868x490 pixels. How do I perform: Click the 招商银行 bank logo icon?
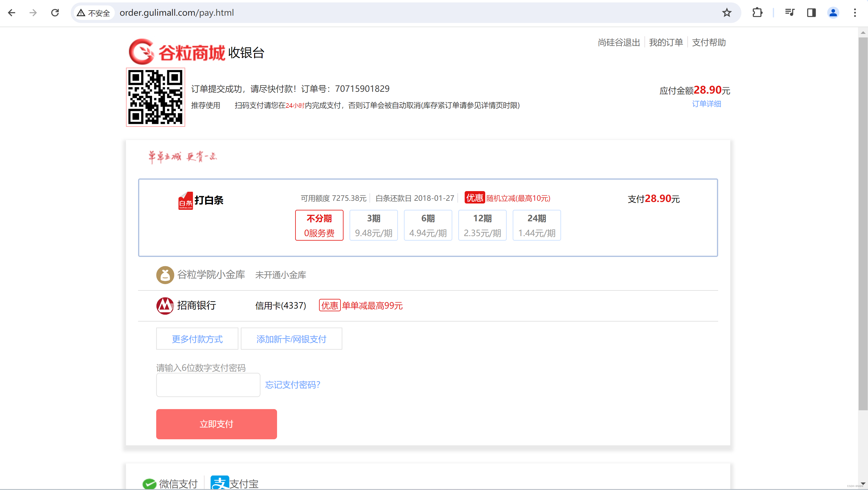[x=165, y=306]
